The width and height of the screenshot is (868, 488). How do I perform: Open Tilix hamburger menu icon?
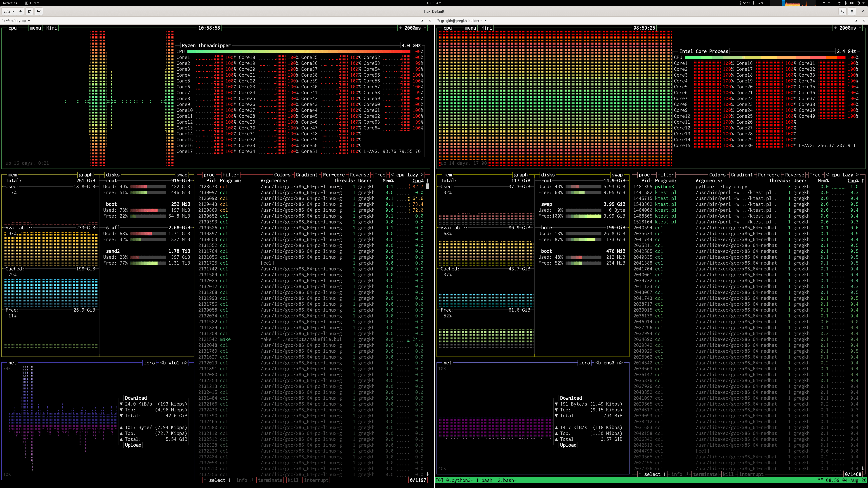852,11
